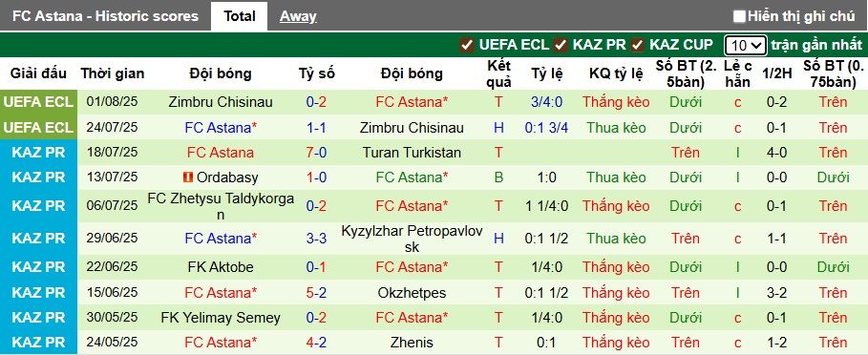Viewport: 868px width, 355px height.
Task: Open the match count dropdown showing 10
Action: click(745, 45)
